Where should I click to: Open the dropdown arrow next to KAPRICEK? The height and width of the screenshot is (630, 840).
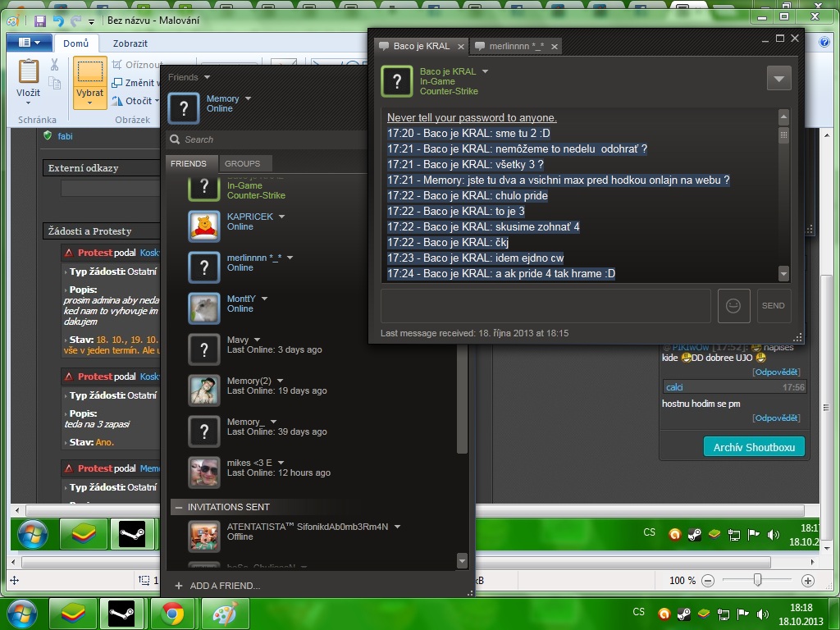click(x=282, y=217)
